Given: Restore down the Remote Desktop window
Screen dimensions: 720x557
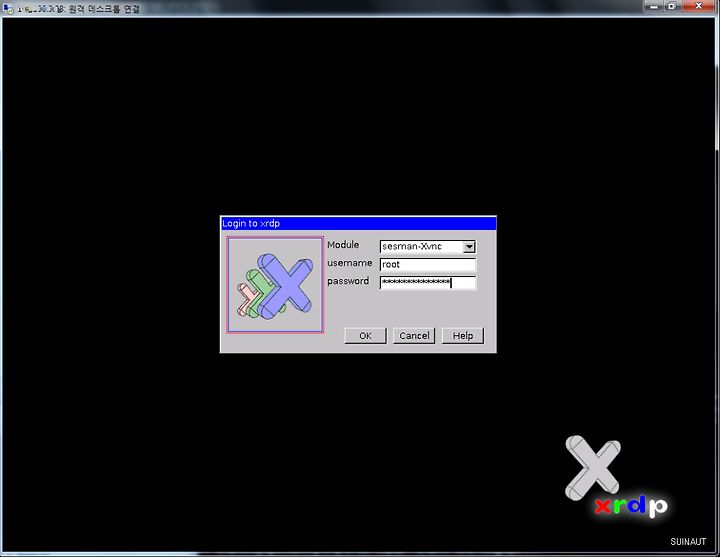Looking at the screenshot, I should [671, 6].
